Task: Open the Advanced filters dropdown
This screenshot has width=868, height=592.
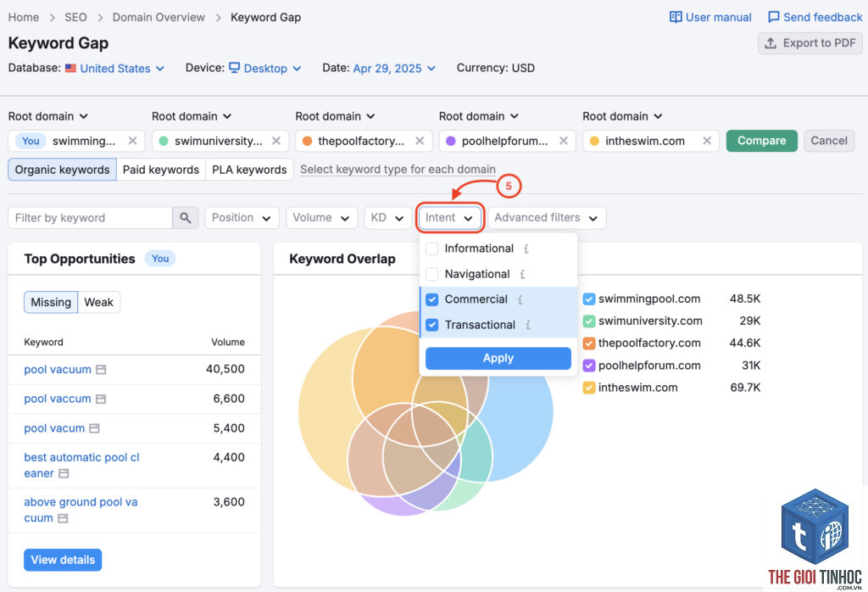Action: click(547, 218)
